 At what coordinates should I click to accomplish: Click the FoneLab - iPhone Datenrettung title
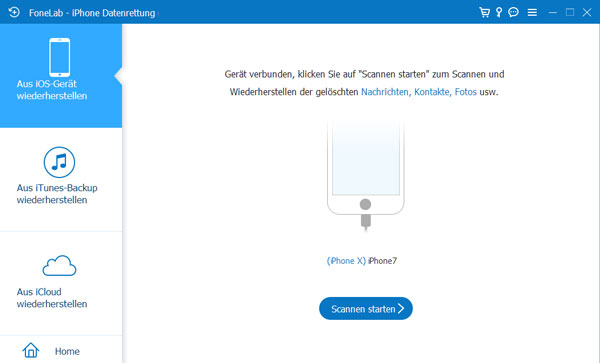point(92,13)
